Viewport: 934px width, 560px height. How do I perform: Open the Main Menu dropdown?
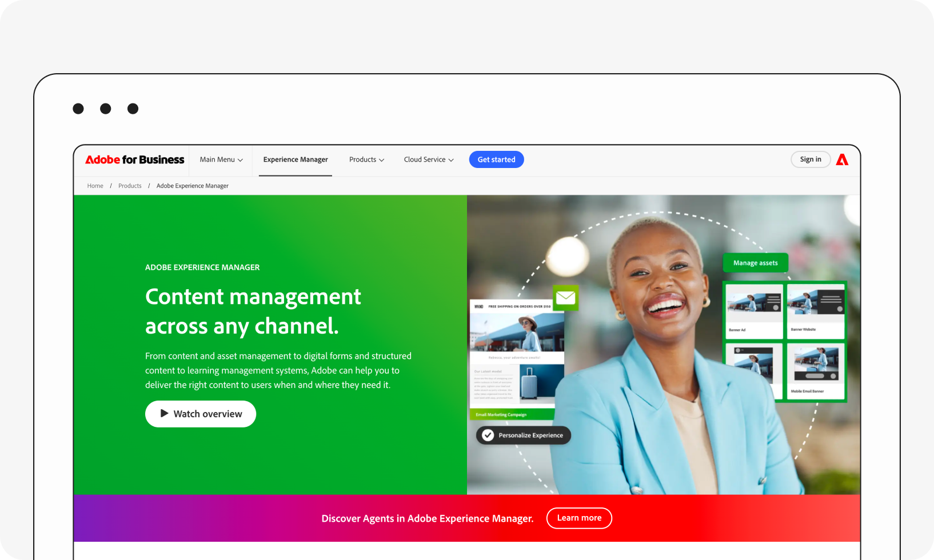(x=221, y=159)
